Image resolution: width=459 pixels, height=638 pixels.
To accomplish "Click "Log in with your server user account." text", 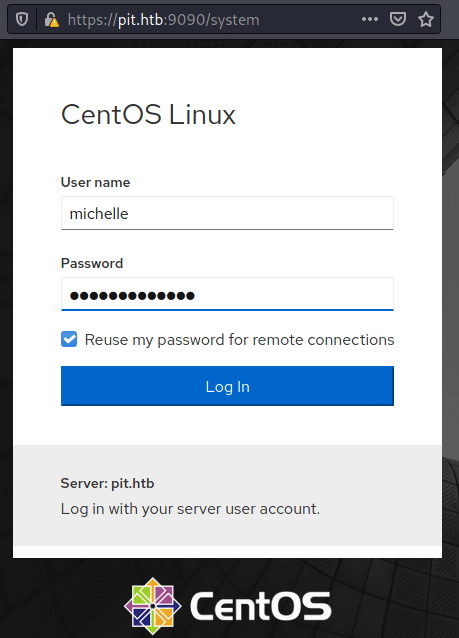I will click(190, 509).
